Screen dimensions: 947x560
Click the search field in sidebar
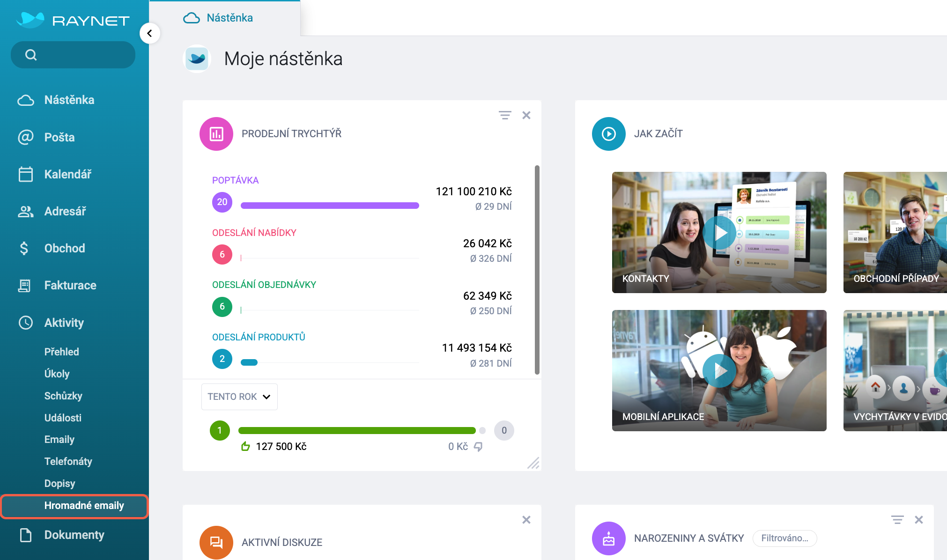click(x=73, y=55)
